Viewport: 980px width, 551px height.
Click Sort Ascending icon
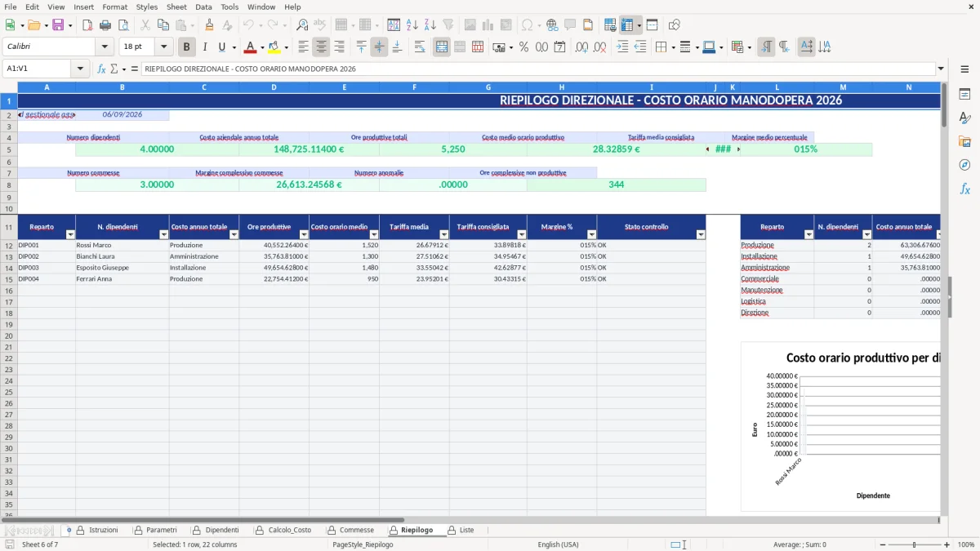click(x=412, y=25)
